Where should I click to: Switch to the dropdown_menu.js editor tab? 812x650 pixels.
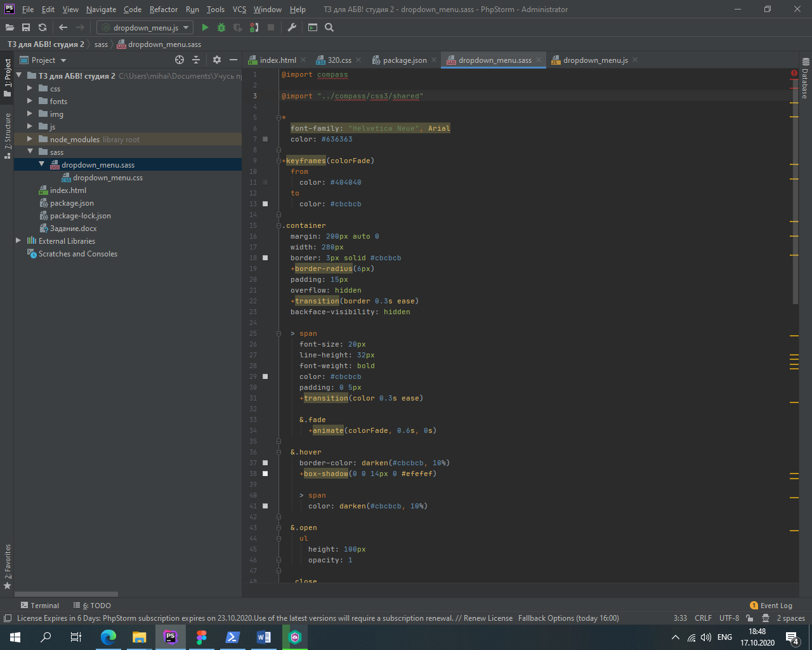point(595,60)
